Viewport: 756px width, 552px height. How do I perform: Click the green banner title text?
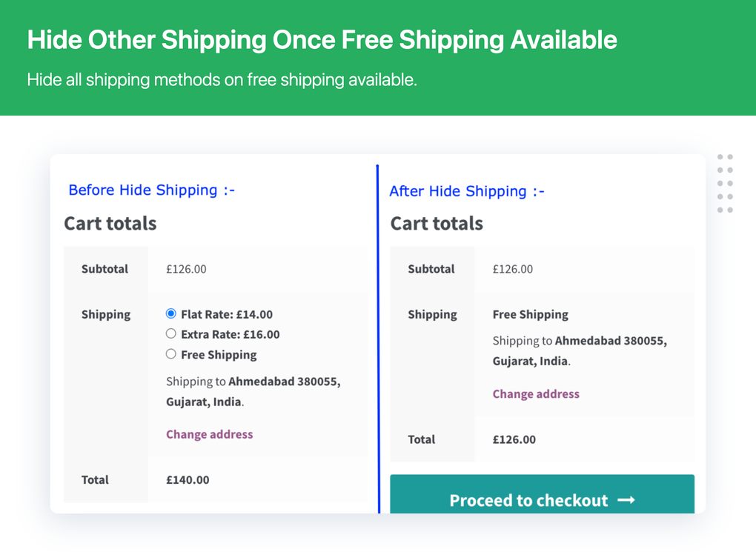[x=322, y=39]
